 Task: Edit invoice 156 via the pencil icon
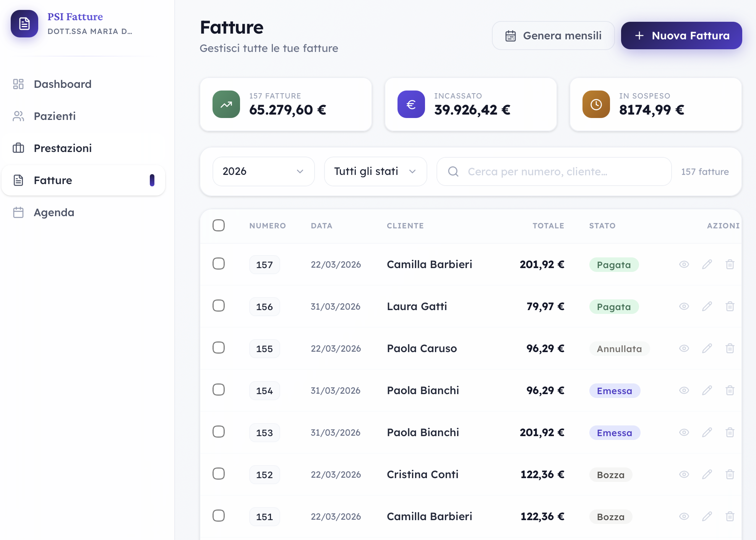pos(707,306)
